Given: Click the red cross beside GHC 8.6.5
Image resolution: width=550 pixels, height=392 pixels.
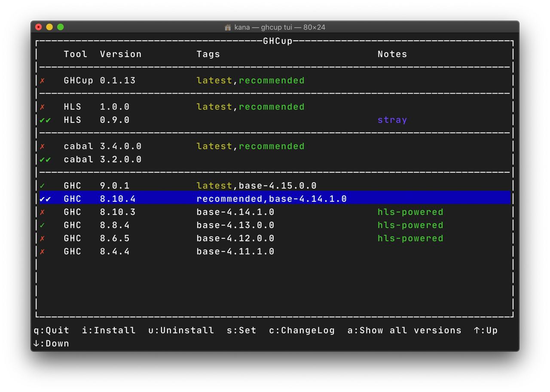Looking at the screenshot, I should pyautogui.click(x=42, y=238).
